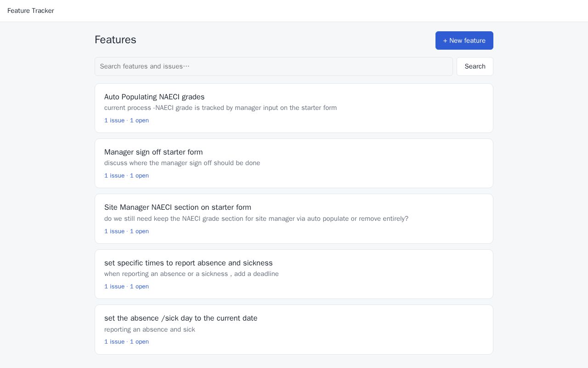Open the Feature Tracker home link
This screenshot has width=588, height=368.
coord(31,11)
